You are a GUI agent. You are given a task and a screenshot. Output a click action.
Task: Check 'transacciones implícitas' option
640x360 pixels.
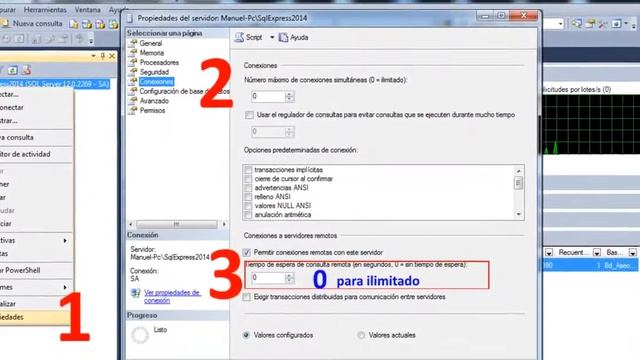point(248,170)
